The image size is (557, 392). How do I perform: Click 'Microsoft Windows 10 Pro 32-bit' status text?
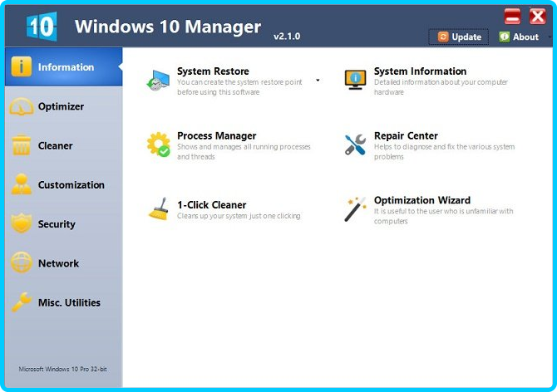62,369
